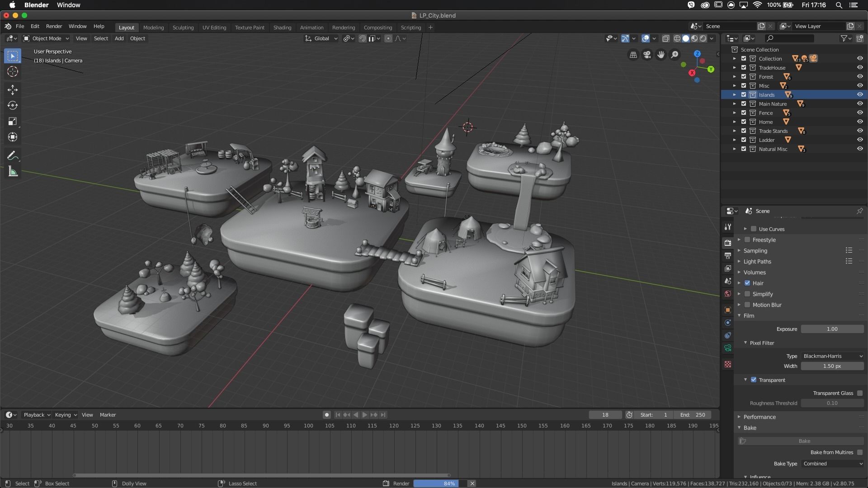Image resolution: width=868 pixels, height=488 pixels.
Task: Uncheck the Misc collection checkbox
Action: pyautogui.click(x=744, y=85)
